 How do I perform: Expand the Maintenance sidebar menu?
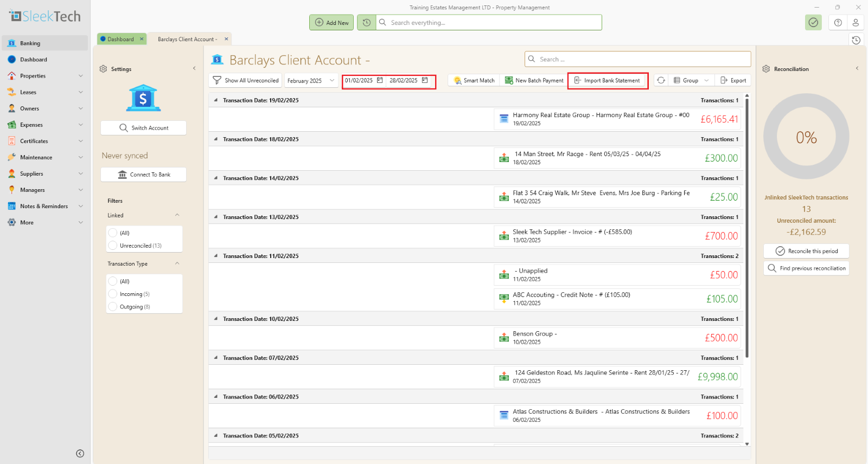pyautogui.click(x=81, y=157)
